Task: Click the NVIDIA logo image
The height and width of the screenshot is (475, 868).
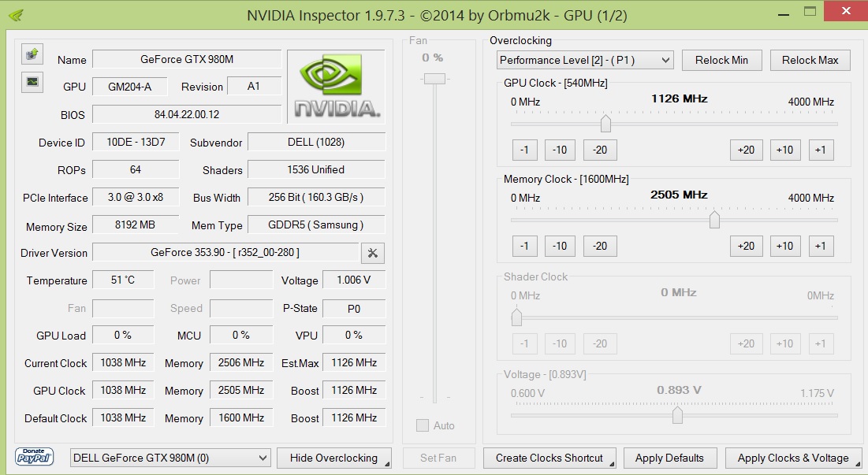Action: [x=336, y=87]
